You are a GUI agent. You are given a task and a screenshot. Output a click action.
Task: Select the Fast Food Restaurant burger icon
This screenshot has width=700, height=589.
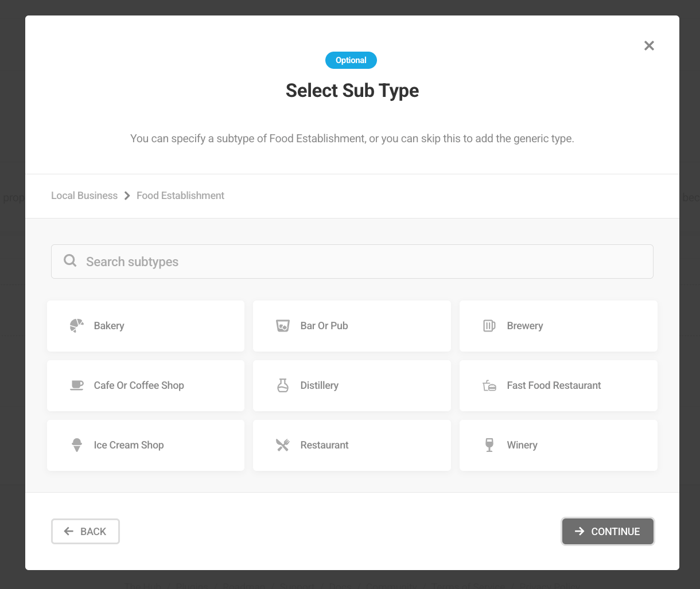coord(489,385)
